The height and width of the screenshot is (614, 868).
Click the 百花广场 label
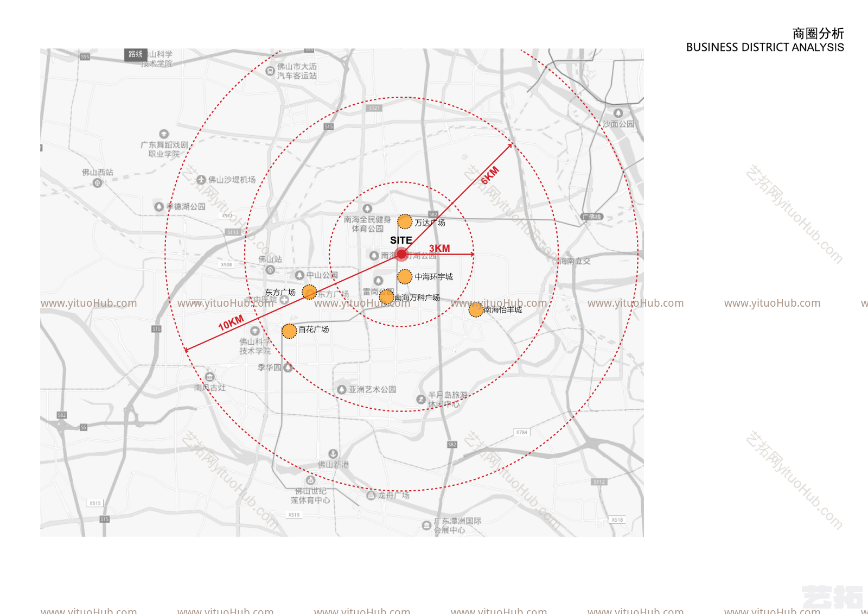click(314, 330)
